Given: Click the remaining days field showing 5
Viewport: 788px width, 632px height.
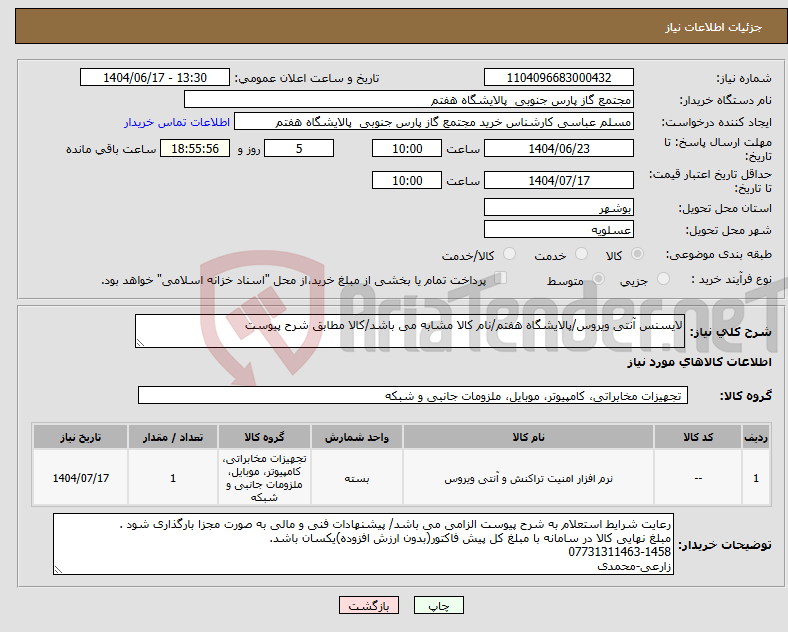Looking at the screenshot, I should point(299,148).
